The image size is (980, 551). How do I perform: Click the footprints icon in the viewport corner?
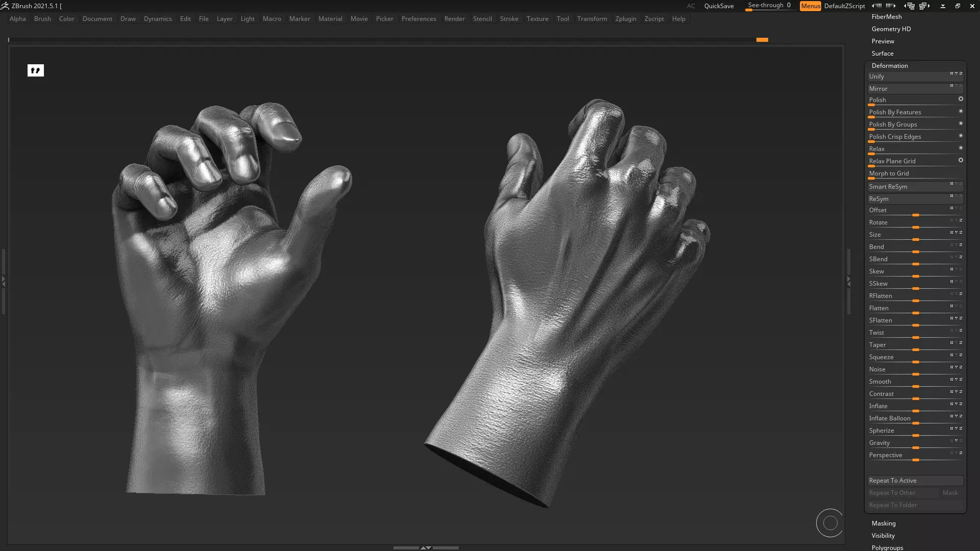(35, 70)
